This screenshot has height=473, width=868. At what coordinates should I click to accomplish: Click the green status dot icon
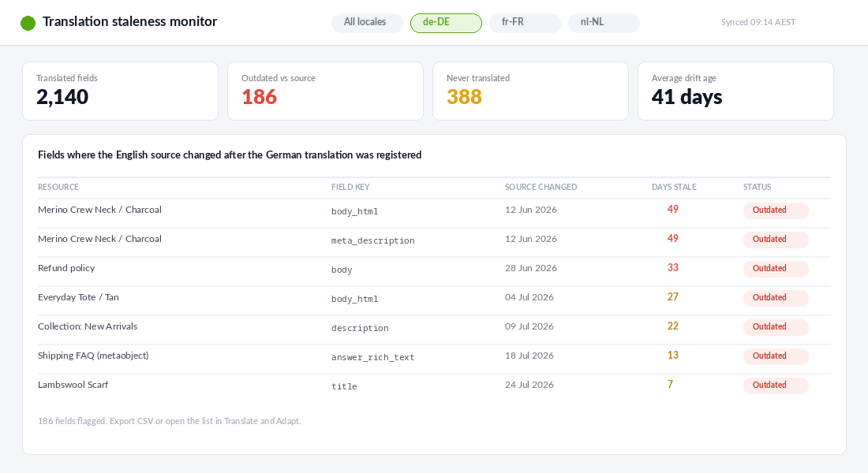(x=28, y=23)
